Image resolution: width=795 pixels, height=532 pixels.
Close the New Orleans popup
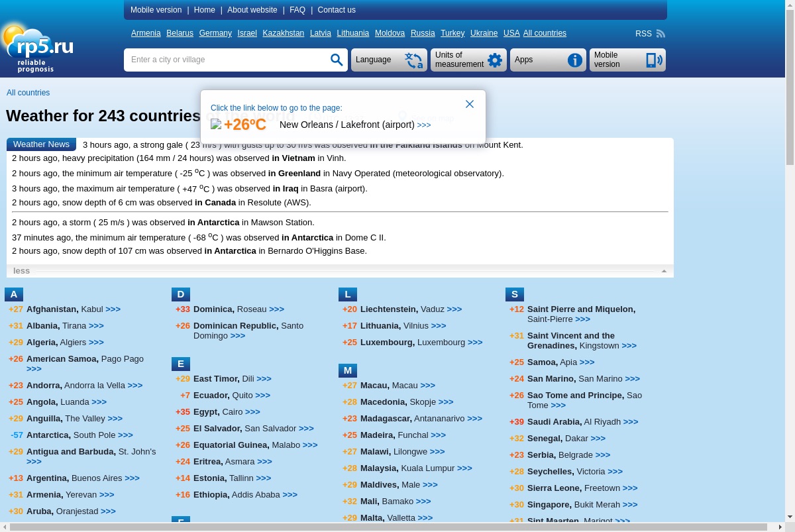[470, 104]
